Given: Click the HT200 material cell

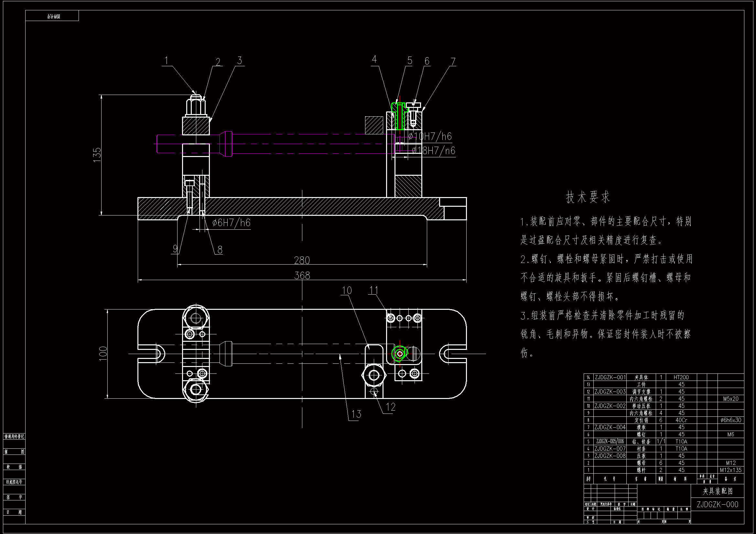Looking at the screenshot, I should tap(681, 377).
